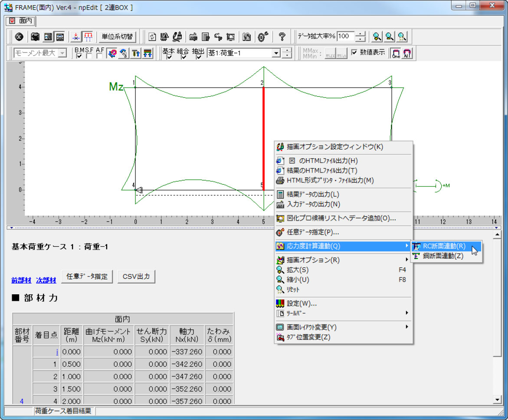Click the 'One' member display icon
508x420 pixels.
tap(396, 53)
